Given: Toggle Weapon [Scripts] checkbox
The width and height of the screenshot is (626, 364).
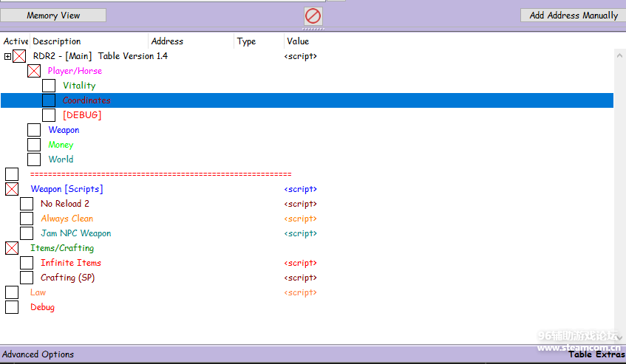Looking at the screenshot, I should 12,189.
